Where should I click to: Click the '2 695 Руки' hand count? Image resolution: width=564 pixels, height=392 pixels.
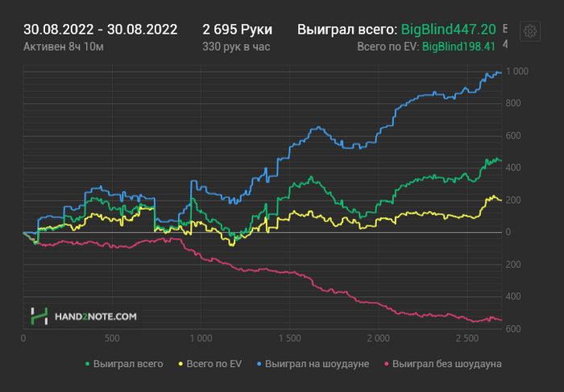[x=237, y=30]
